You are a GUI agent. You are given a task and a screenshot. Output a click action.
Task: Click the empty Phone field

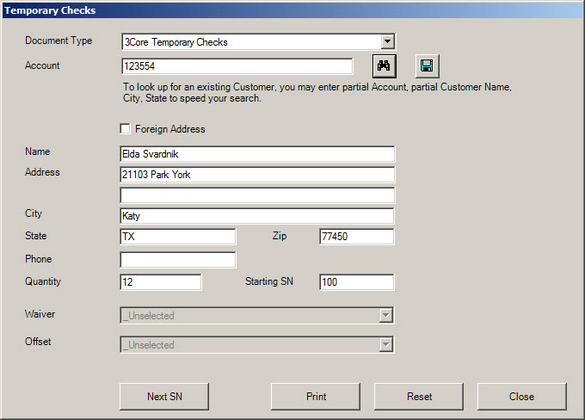click(178, 260)
